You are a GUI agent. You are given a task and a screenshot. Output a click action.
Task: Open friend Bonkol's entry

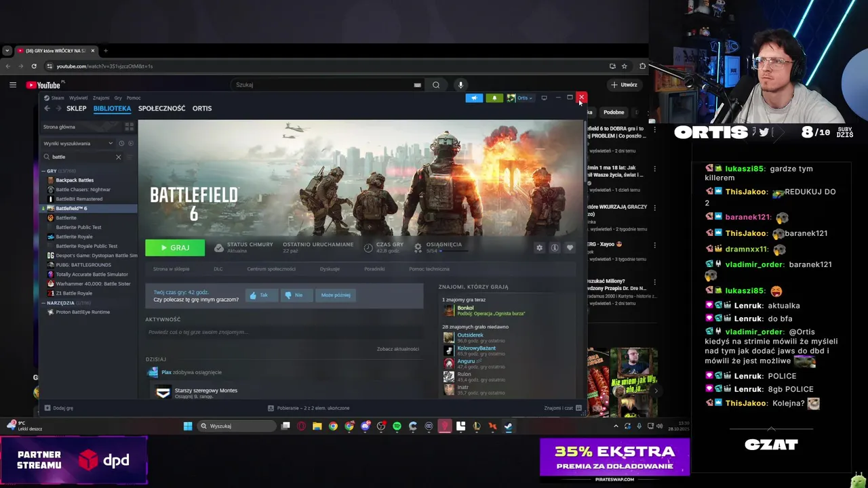tap(485, 310)
